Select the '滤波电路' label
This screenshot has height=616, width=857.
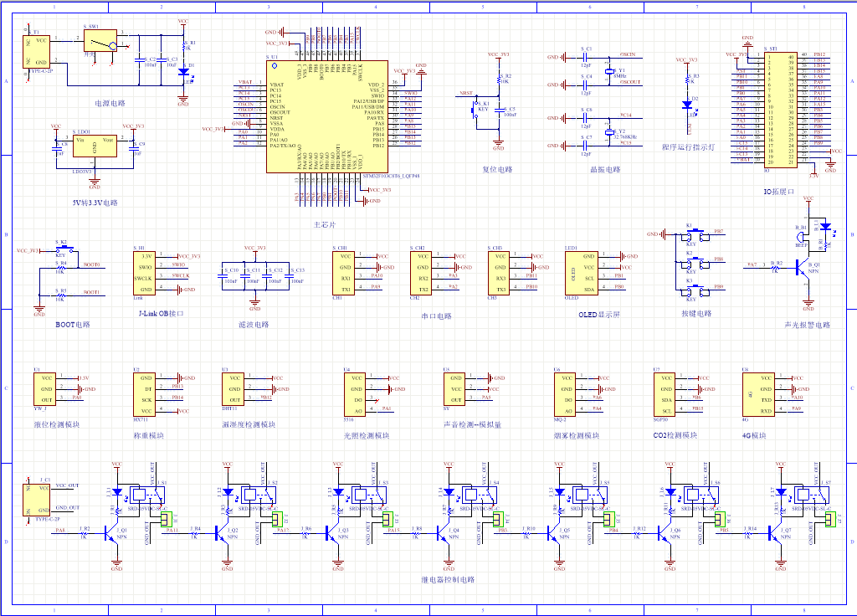[254, 325]
